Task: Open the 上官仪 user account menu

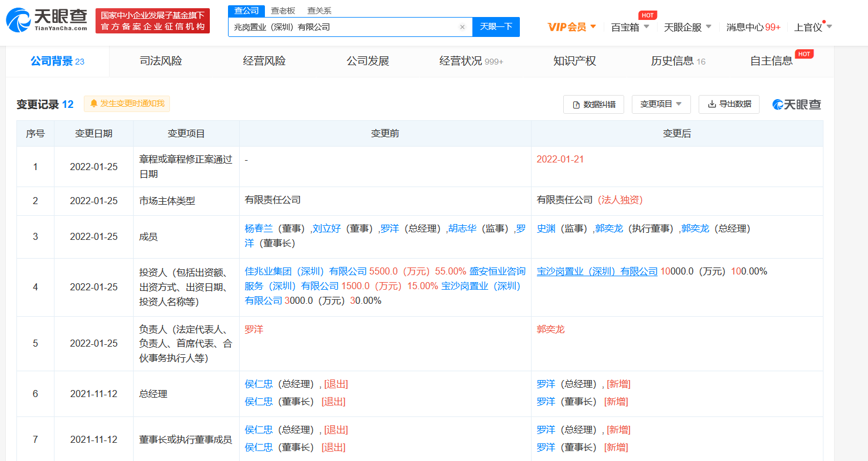Action: click(x=812, y=27)
